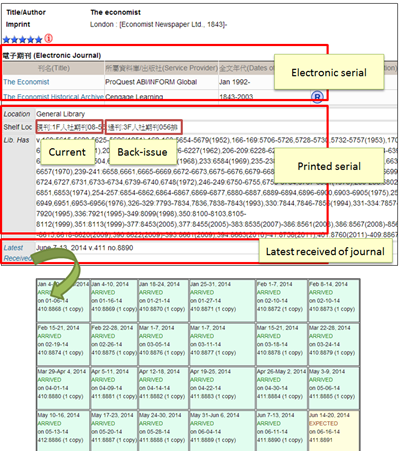Select the London imprint text
The image size is (400, 451).
pyautogui.click(x=158, y=24)
